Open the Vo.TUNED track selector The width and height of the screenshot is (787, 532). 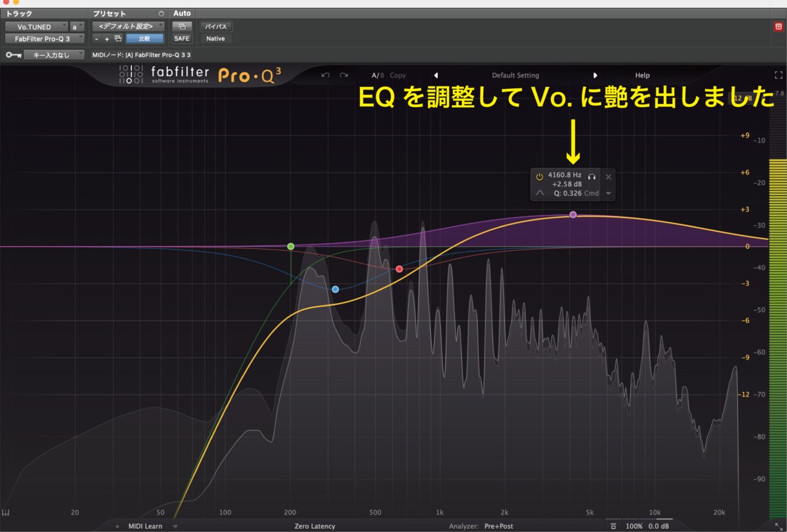pyautogui.click(x=36, y=27)
